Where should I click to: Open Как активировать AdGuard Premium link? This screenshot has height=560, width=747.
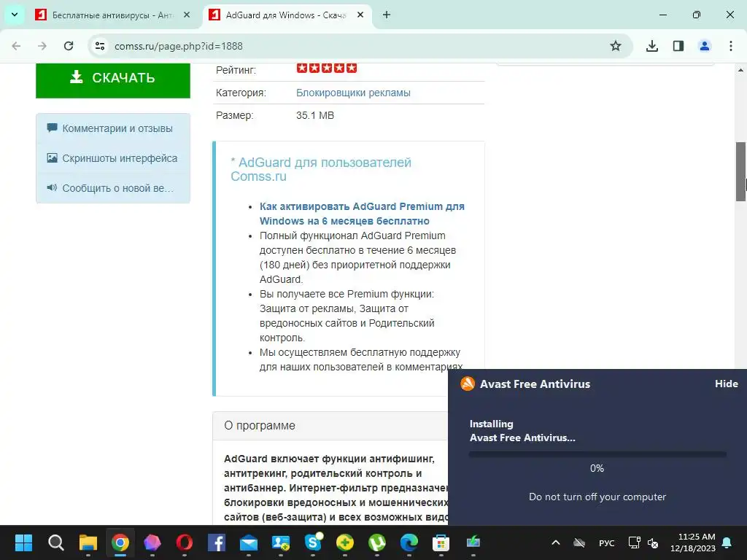(362, 214)
